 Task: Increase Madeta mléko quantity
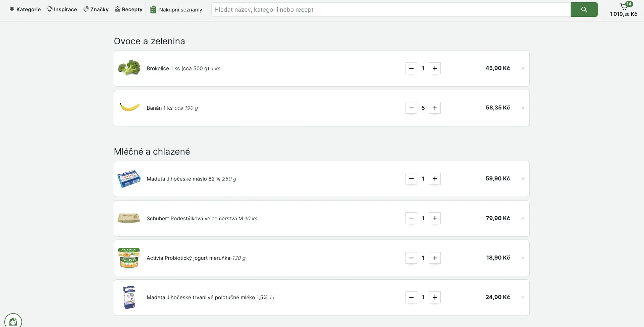(435, 297)
